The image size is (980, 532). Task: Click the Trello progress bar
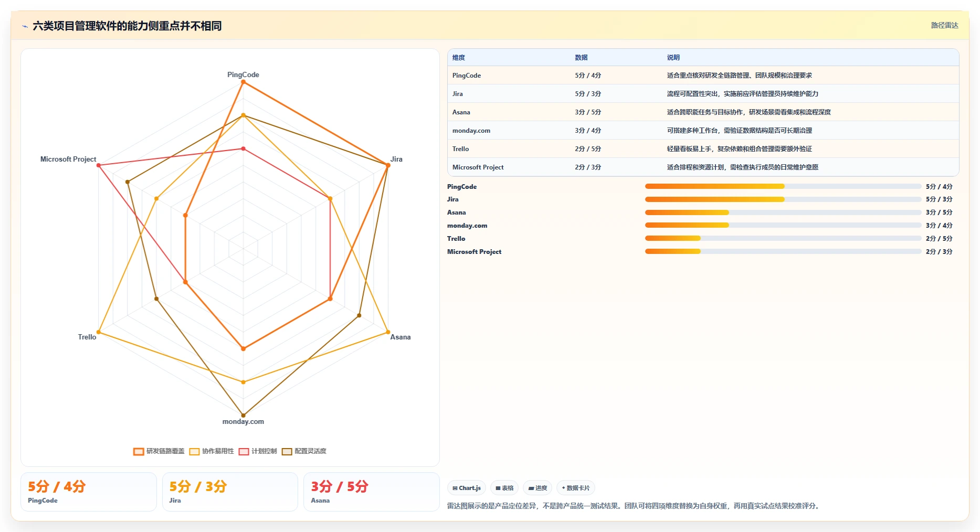pyautogui.click(x=783, y=238)
